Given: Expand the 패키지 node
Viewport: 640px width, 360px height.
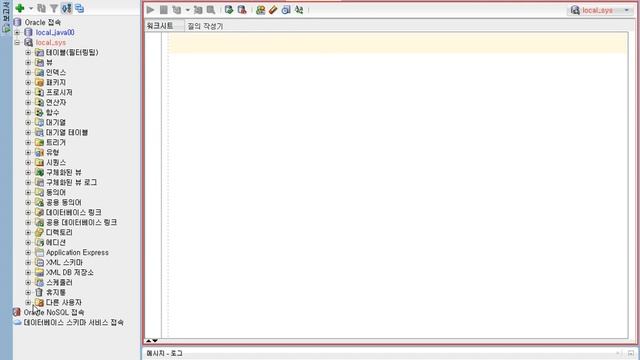Looking at the screenshot, I should click(x=28, y=82).
